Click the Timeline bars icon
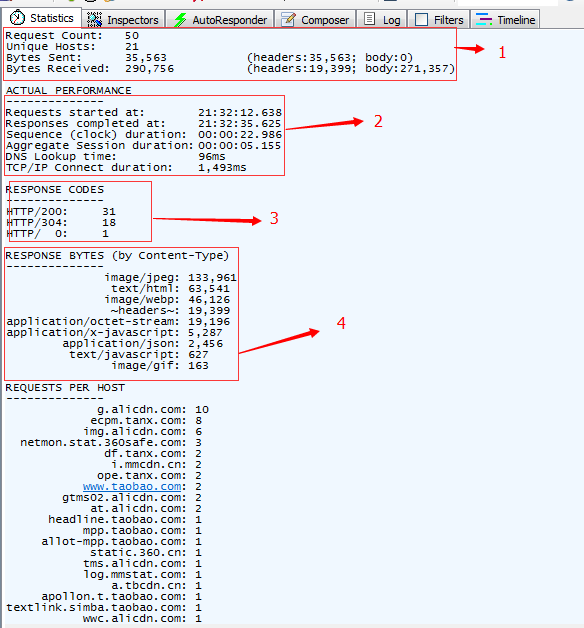The height and width of the screenshot is (628, 584). [484, 19]
